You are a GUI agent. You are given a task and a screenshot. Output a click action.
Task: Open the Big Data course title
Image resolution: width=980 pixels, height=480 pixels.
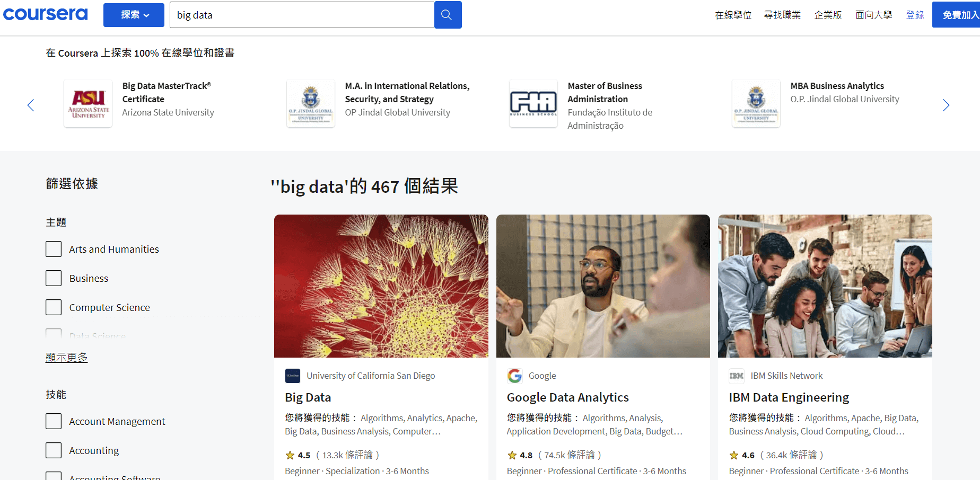[x=308, y=397]
